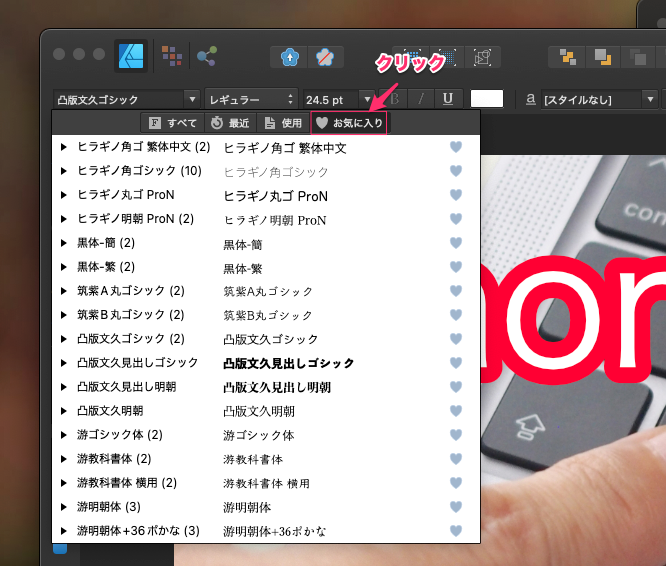The height and width of the screenshot is (566, 666).
Task: Click the yellow overlapping squares arrange icon
Action: point(567,57)
